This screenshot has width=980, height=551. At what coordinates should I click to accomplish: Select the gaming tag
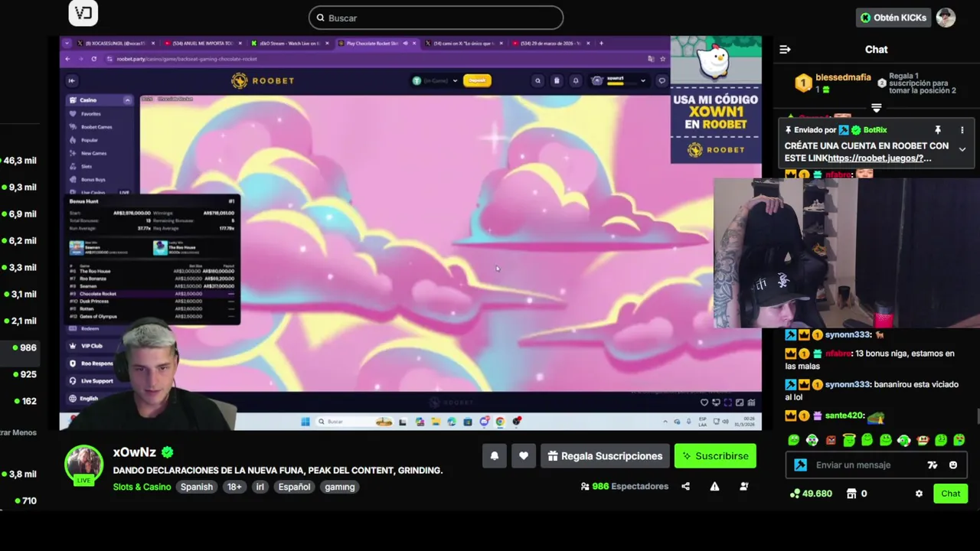(x=340, y=487)
